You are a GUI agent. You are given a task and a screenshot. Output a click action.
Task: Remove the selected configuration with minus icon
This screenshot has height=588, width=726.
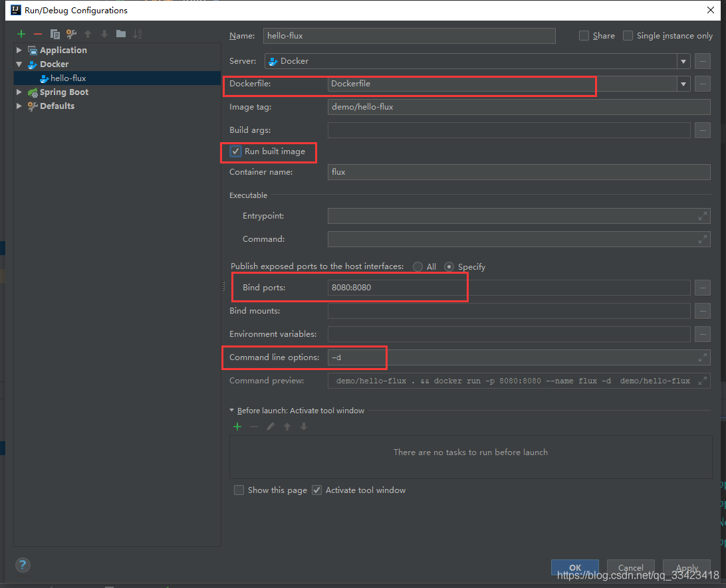(x=38, y=34)
